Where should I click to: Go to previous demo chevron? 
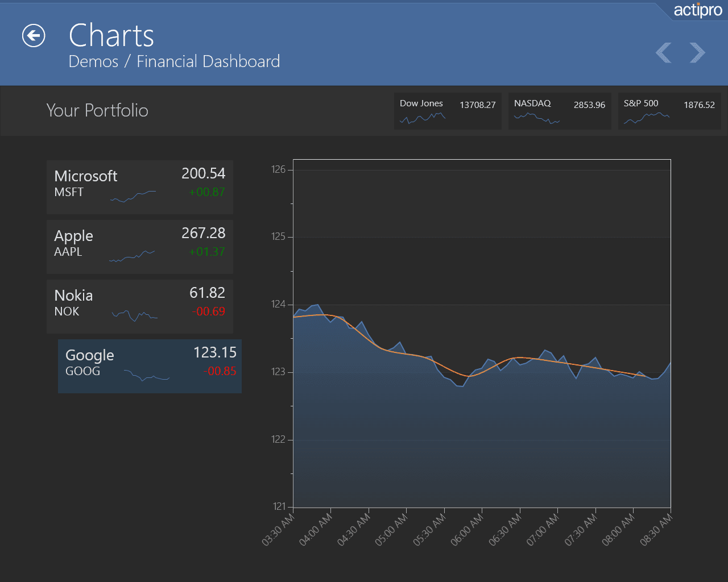[x=664, y=53]
